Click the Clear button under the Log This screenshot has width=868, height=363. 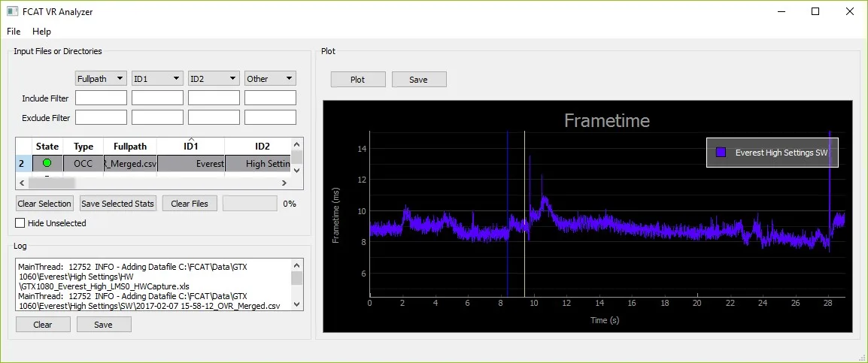click(x=43, y=325)
